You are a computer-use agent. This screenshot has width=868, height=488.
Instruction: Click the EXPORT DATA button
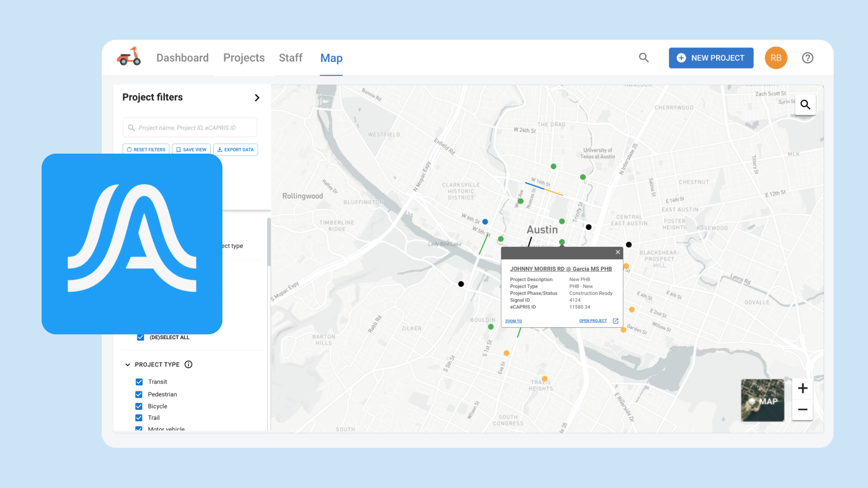coord(236,150)
